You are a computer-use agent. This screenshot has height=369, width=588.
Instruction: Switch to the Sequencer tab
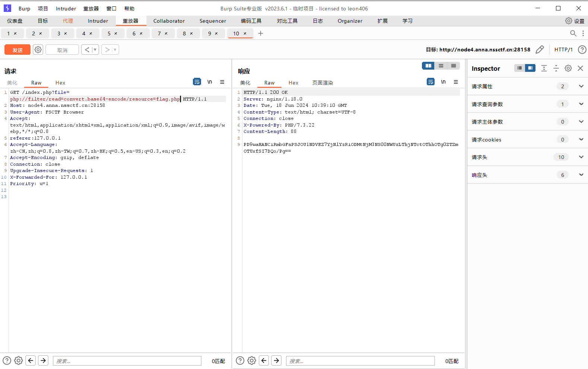(x=213, y=21)
